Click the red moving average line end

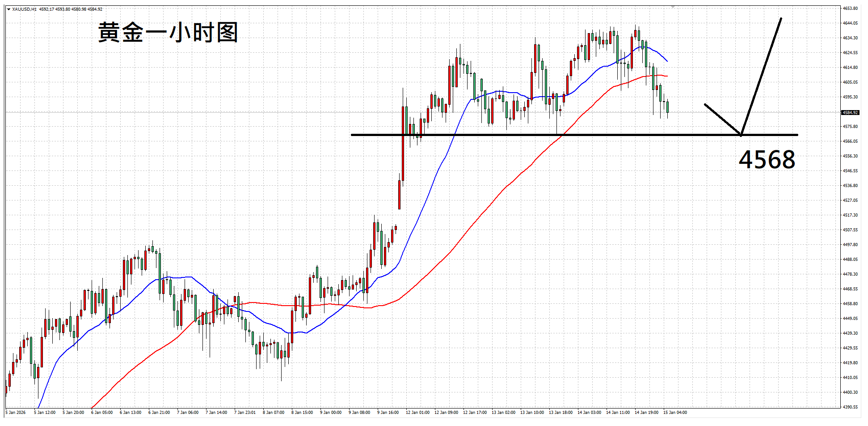(666, 76)
